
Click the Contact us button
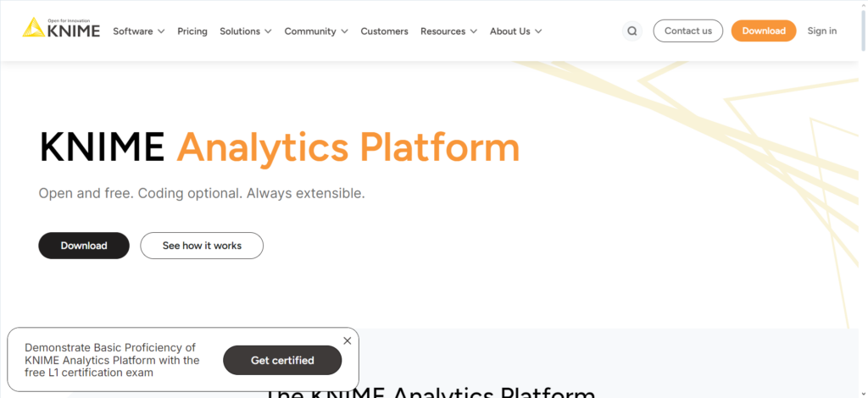tap(688, 31)
